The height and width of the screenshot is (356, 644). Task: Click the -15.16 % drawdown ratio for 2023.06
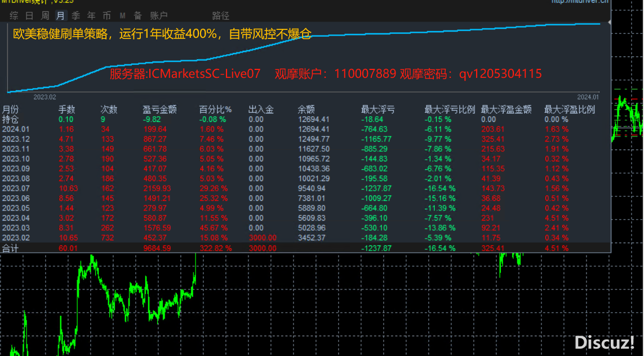pyautogui.click(x=440, y=198)
